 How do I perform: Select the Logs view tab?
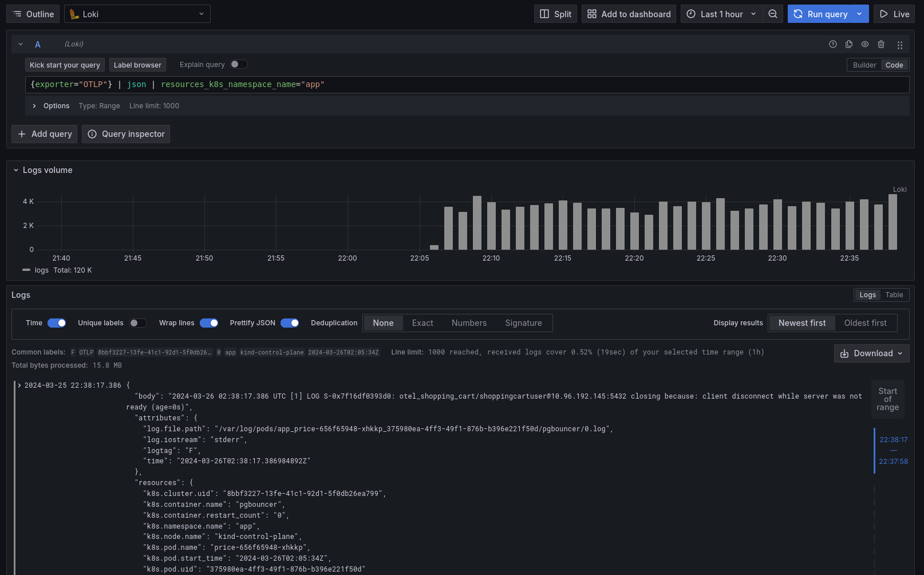pyautogui.click(x=867, y=295)
